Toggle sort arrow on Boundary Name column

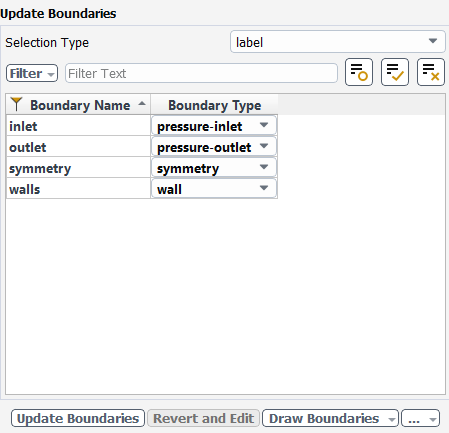pyautogui.click(x=142, y=103)
